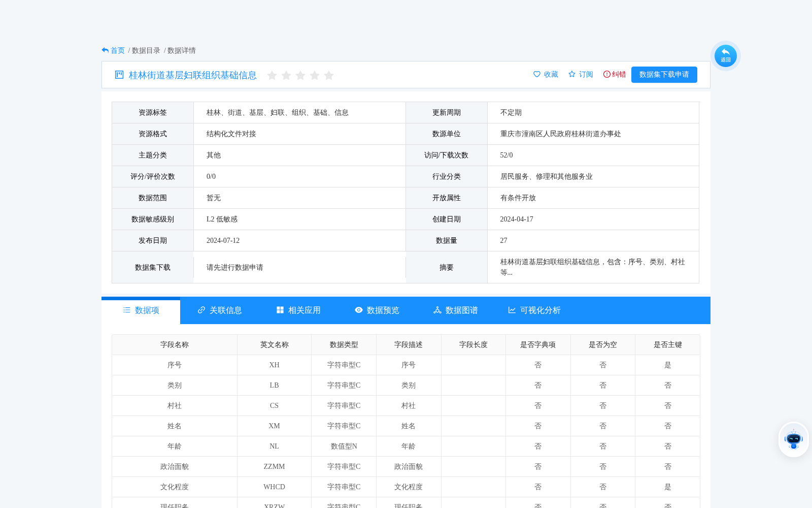Click the 结构化文件对接 value

coord(231,134)
